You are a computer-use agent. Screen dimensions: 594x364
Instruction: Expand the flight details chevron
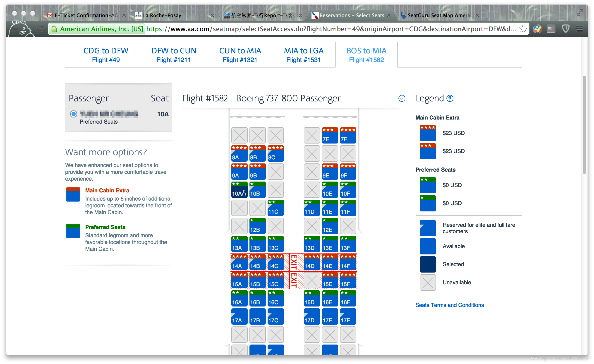pos(402,98)
